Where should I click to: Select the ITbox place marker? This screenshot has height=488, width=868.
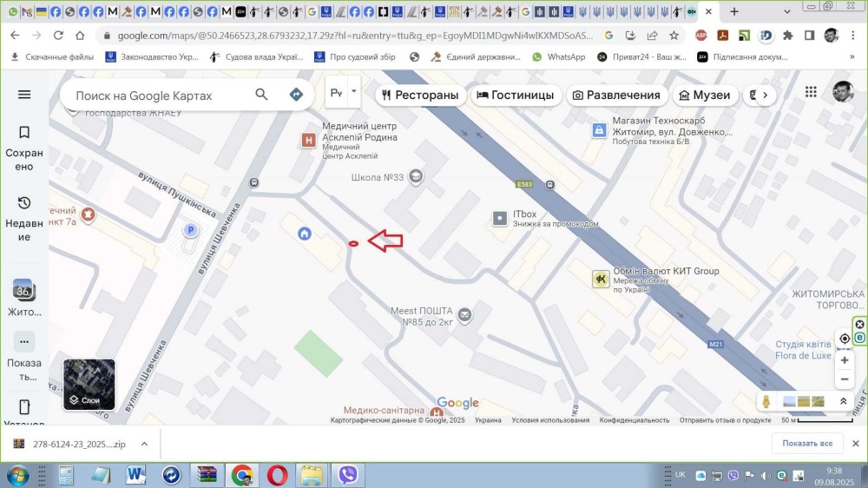[499, 218]
